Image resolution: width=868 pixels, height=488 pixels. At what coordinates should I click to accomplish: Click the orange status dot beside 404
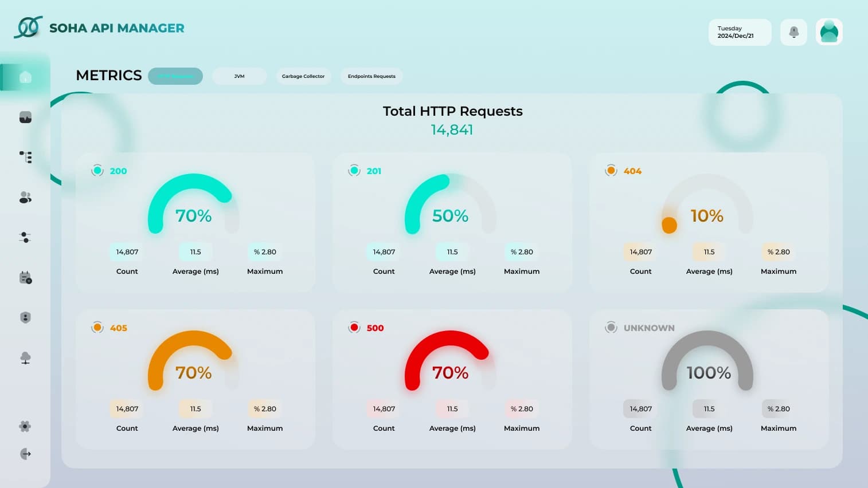pyautogui.click(x=611, y=171)
